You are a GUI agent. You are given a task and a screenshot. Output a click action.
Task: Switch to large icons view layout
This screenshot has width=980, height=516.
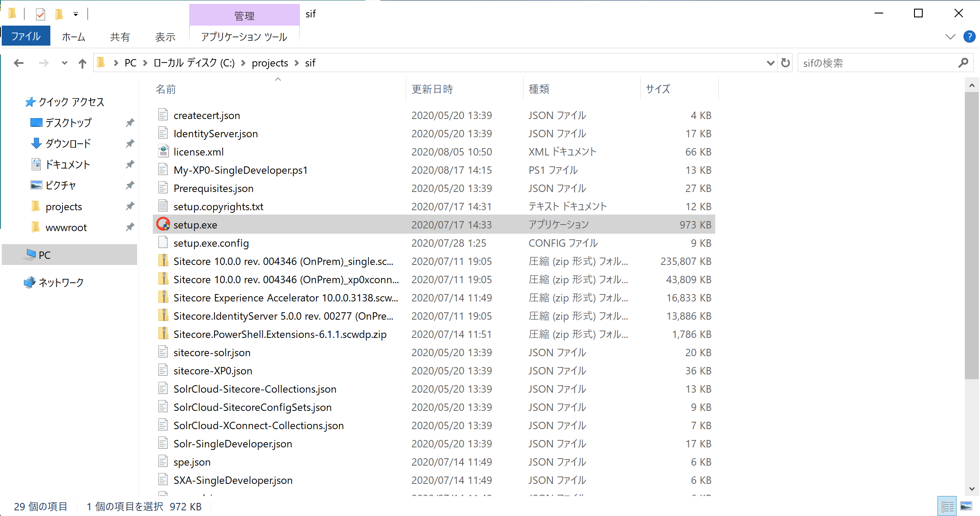[x=967, y=506]
